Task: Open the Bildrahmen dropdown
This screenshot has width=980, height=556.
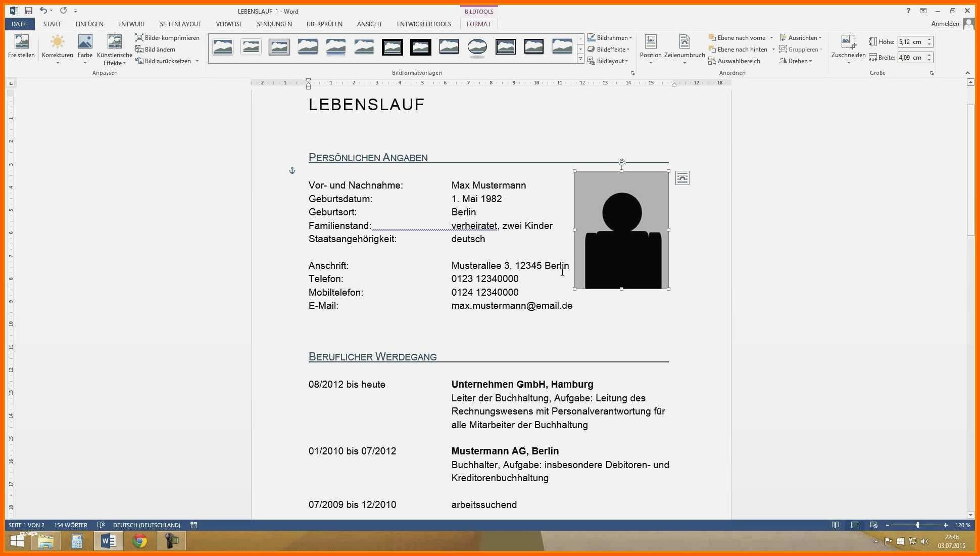Action: tap(610, 38)
